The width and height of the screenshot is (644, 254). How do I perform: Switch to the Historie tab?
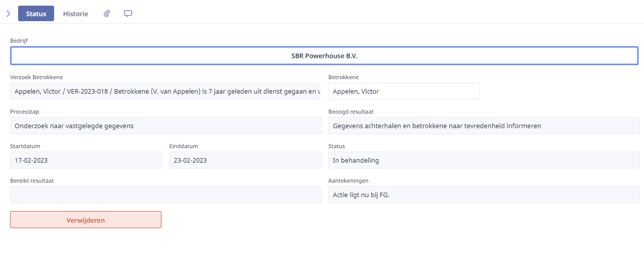76,14
